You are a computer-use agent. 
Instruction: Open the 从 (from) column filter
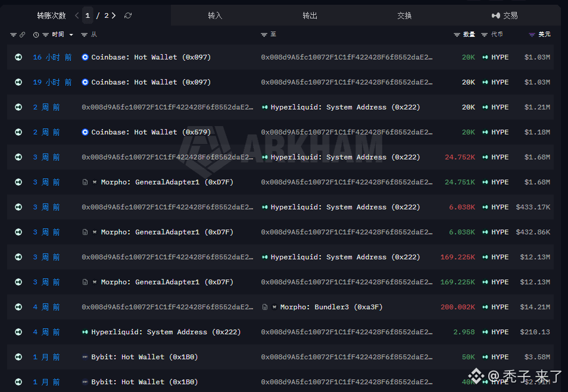[85, 35]
